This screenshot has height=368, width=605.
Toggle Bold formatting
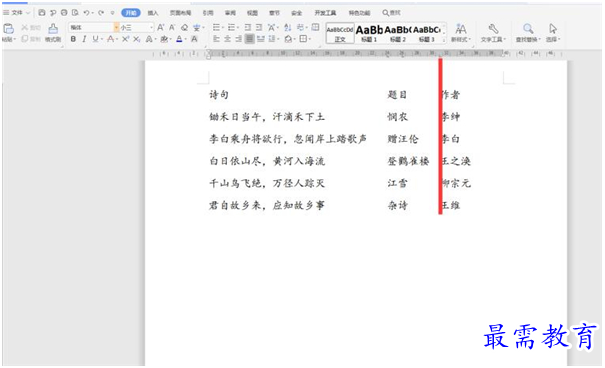pos(73,39)
